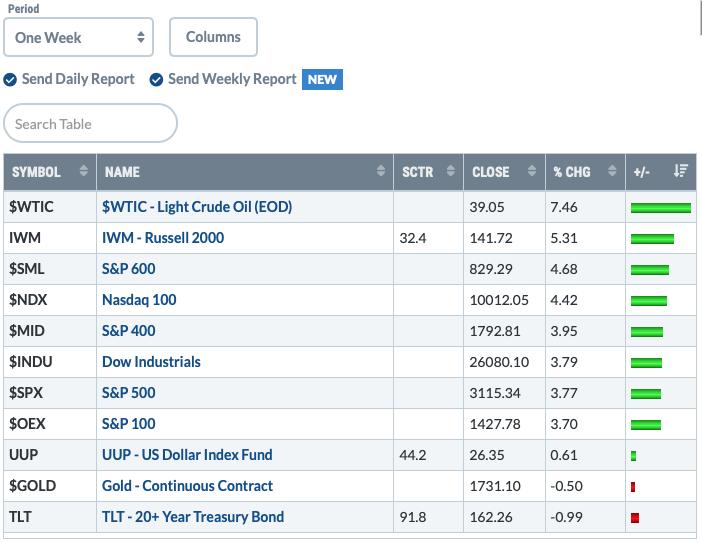The width and height of the screenshot is (702, 543).
Task: Sort table by NAME column arrows
Action: (x=381, y=171)
